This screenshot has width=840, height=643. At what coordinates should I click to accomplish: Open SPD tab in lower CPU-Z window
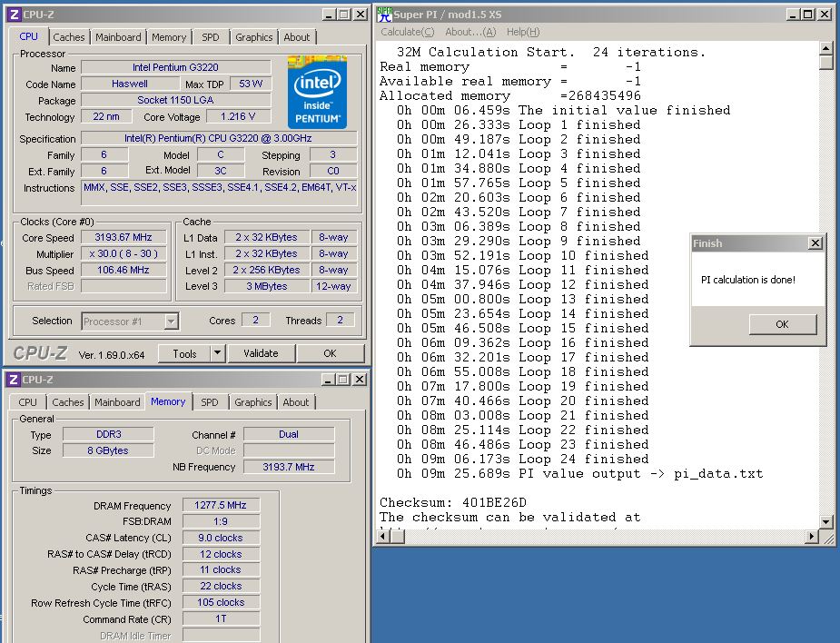point(210,401)
